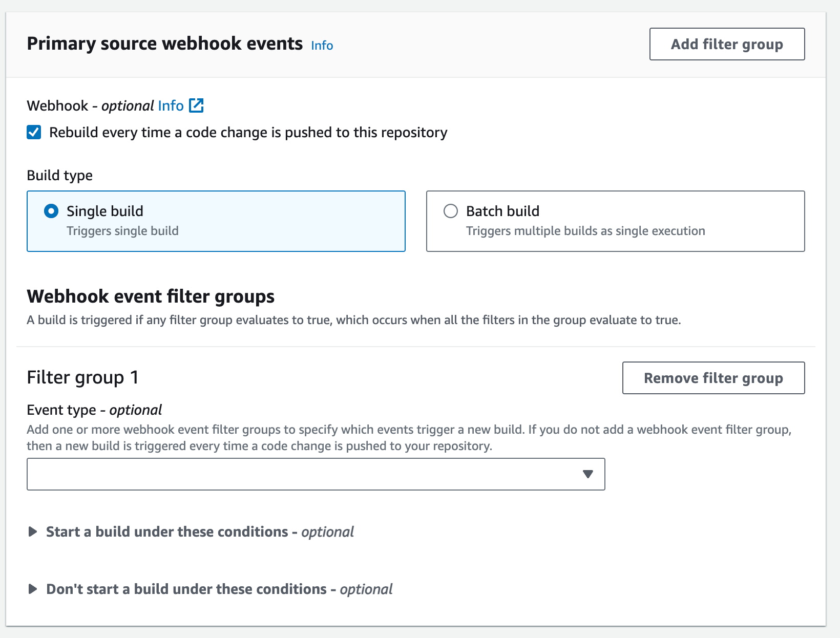The height and width of the screenshot is (638, 840).
Task: Click the Add filter group button
Action: click(726, 44)
